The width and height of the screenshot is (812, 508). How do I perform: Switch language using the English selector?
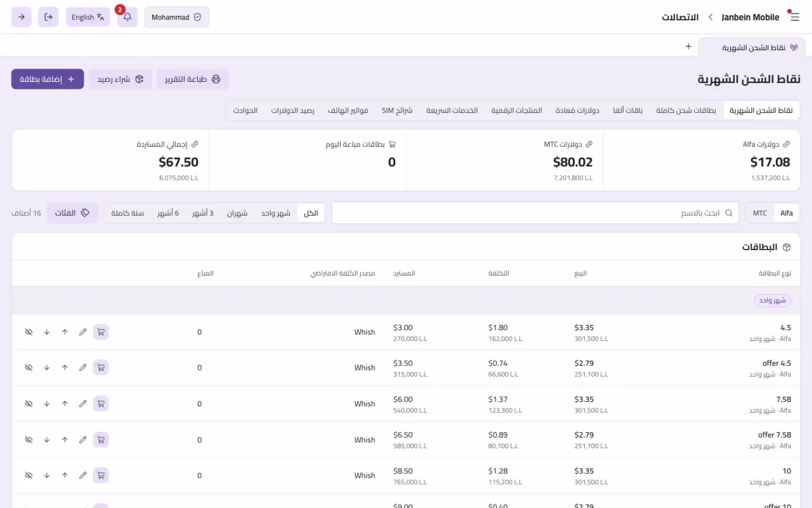[88, 17]
